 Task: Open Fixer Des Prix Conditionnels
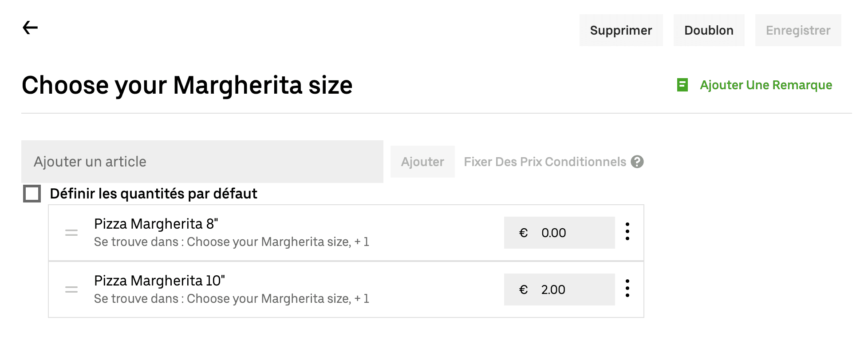[x=544, y=162]
